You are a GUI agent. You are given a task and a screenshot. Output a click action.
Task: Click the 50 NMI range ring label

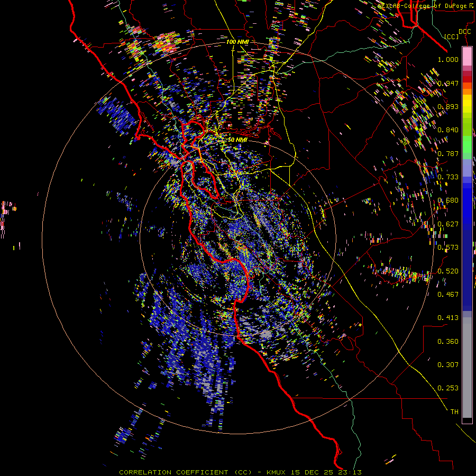237,140
